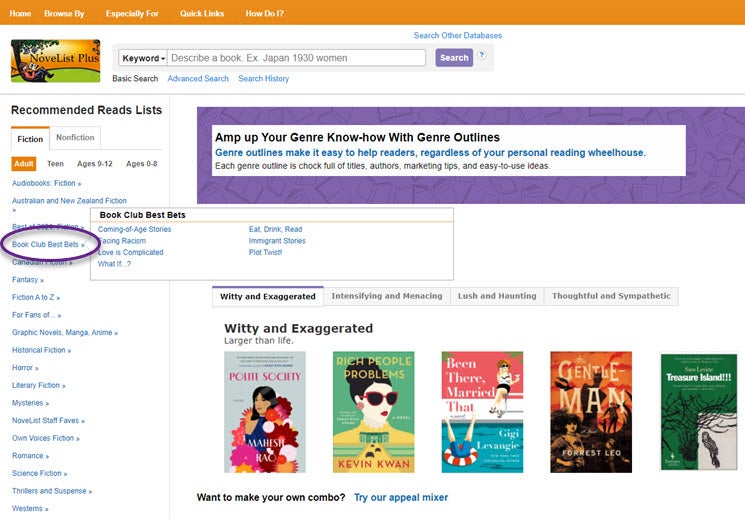Screen dimensions: 745x519
Task: Select the Ages 9-12 filter
Action: click(x=95, y=163)
